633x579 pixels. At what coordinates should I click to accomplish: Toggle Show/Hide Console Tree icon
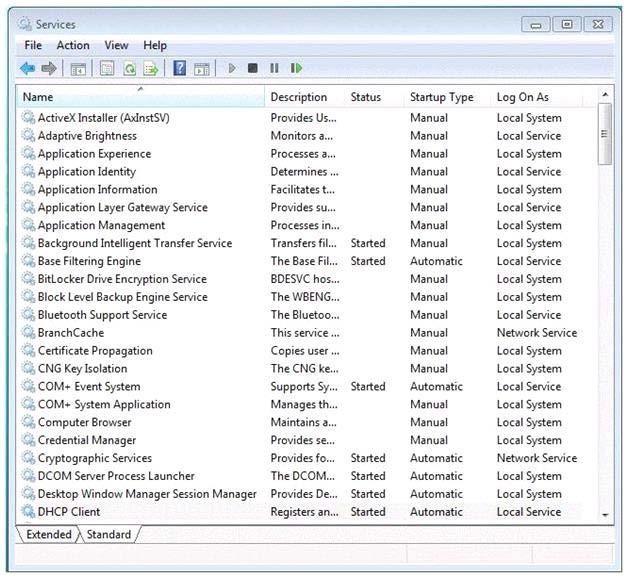78,69
